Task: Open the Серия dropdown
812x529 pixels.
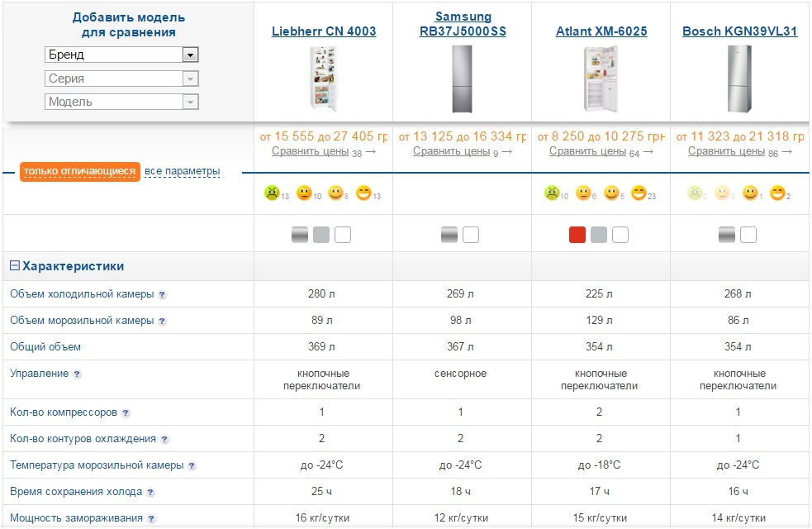Action: [121, 79]
